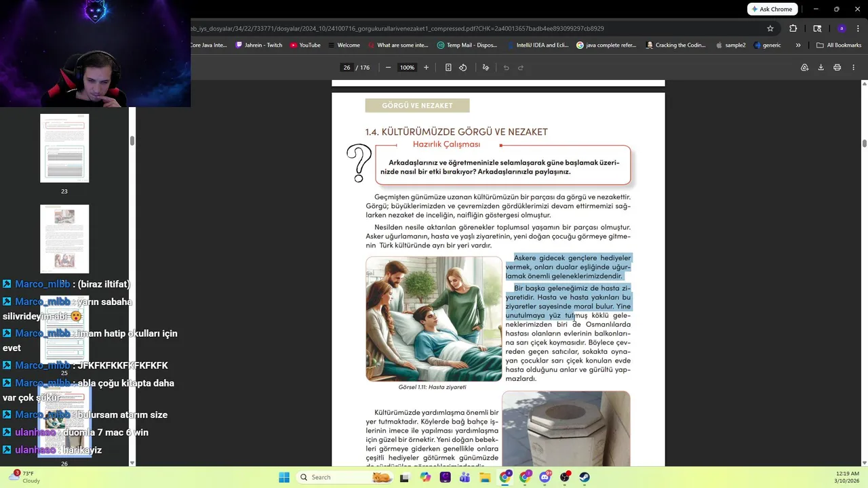868x488 pixels.
Task: Open Discord from the taskbar
Action: point(545,477)
